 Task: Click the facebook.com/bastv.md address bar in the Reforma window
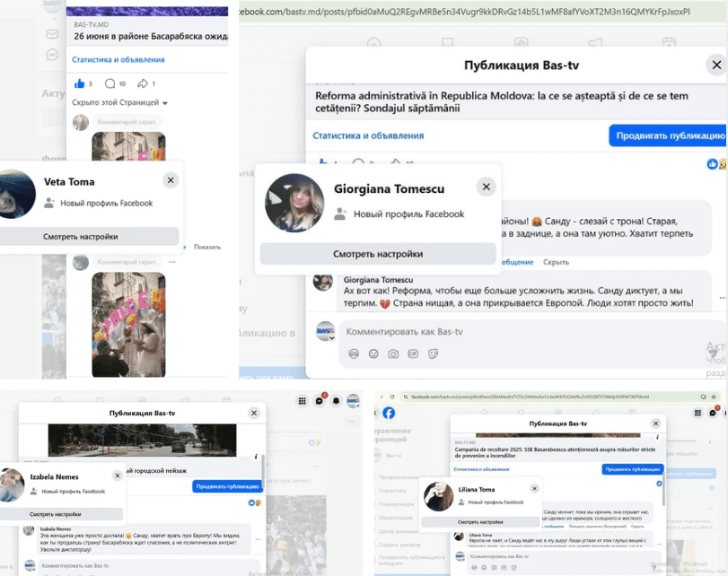464,12
